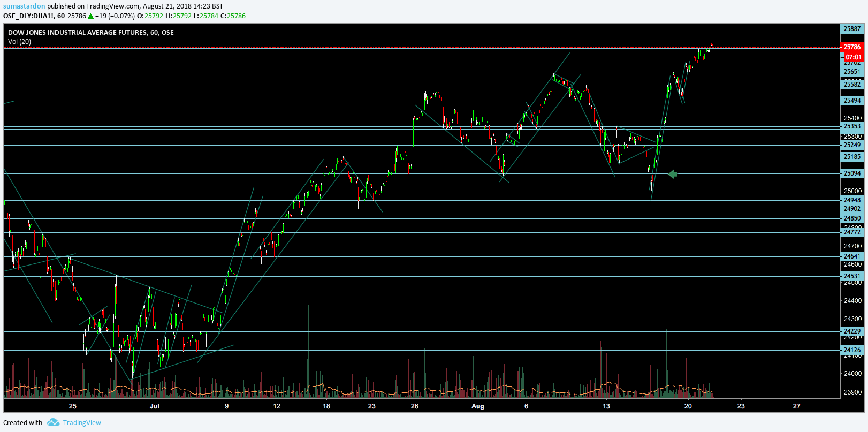868x432 pixels.
Task: Open the TradingView link at bottom
Action: (x=82, y=422)
